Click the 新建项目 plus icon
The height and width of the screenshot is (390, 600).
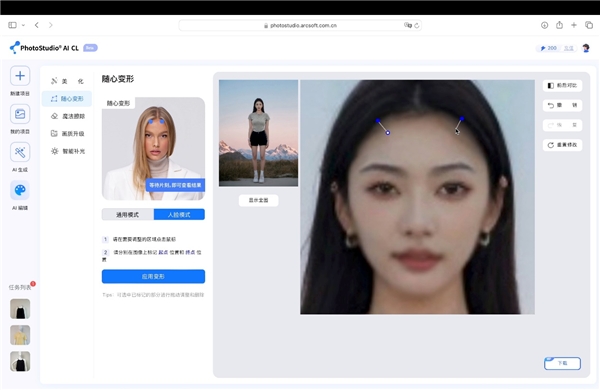[20, 76]
